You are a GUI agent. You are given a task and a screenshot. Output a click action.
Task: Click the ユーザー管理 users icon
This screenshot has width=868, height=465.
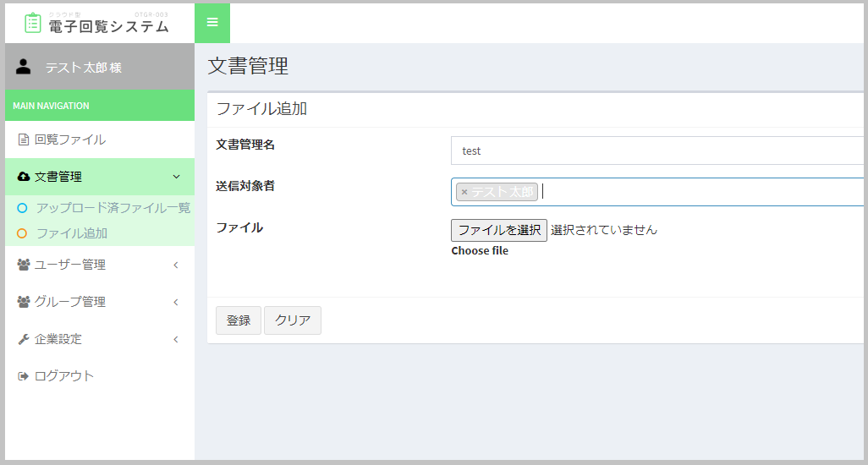tap(24, 265)
